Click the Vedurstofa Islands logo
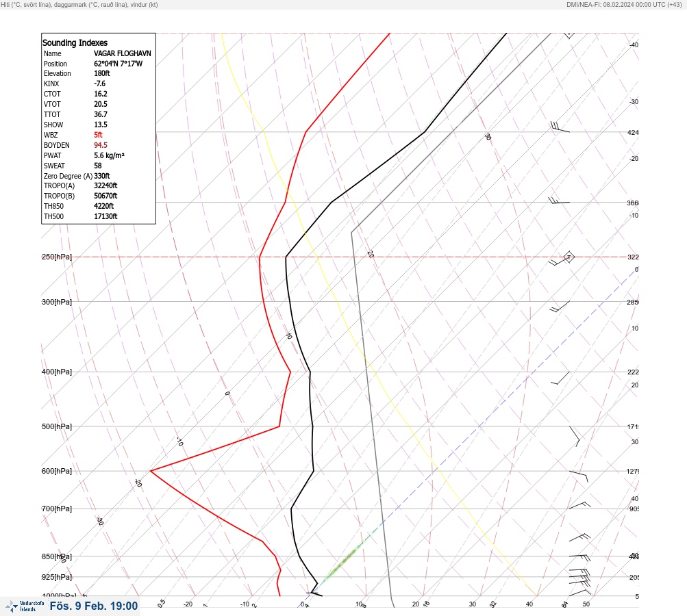 pos(25,606)
